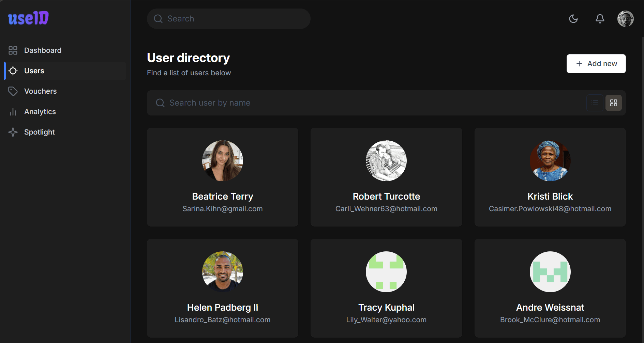This screenshot has height=343, width=644.
Task: Select the name Helen Padberg II
Action: tap(223, 308)
